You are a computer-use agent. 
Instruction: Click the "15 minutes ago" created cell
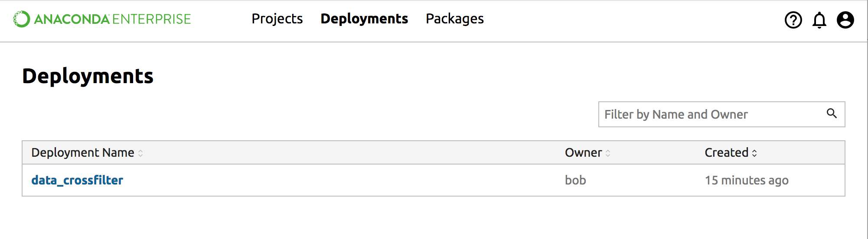[x=746, y=180]
